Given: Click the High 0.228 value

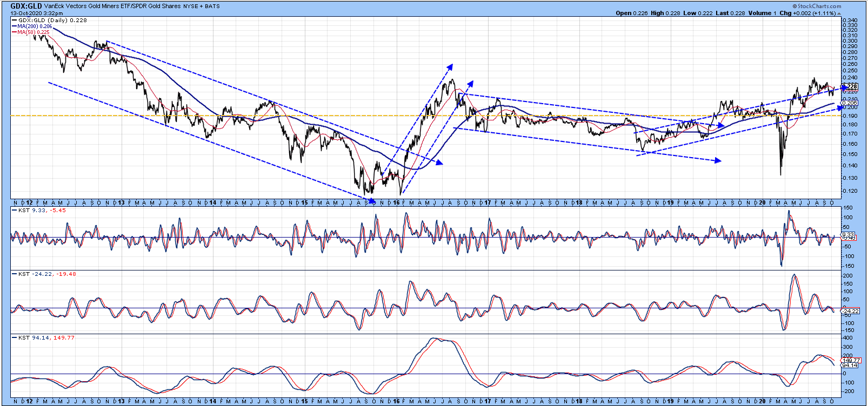Looking at the screenshot, I should pyautogui.click(x=665, y=13).
